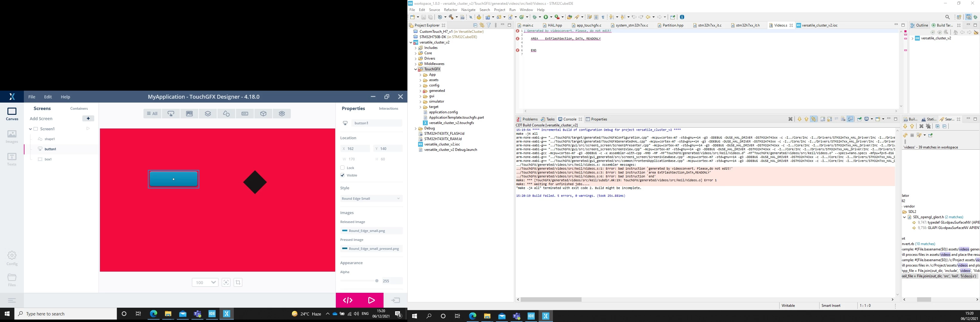Viewport: 980px width, 322px height.
Task: Expand versatile_cluster_v2 in Build Targets view
Action: [912, 38]
